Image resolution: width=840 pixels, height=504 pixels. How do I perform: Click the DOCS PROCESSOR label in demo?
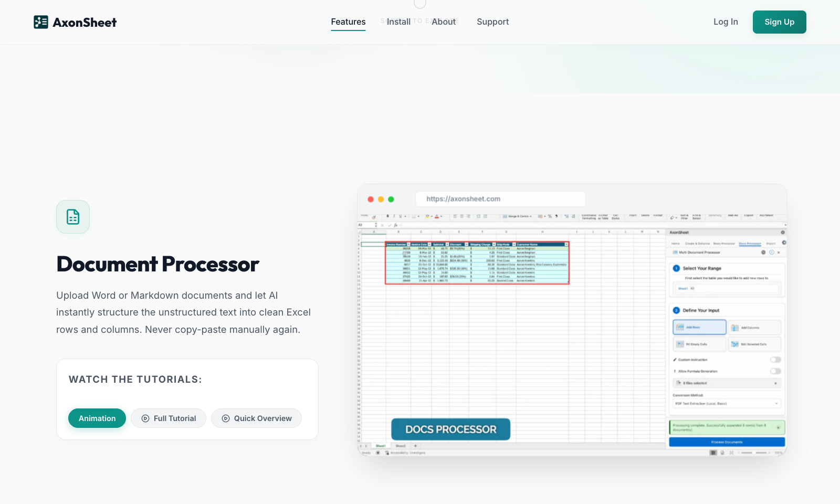point(450,429)
